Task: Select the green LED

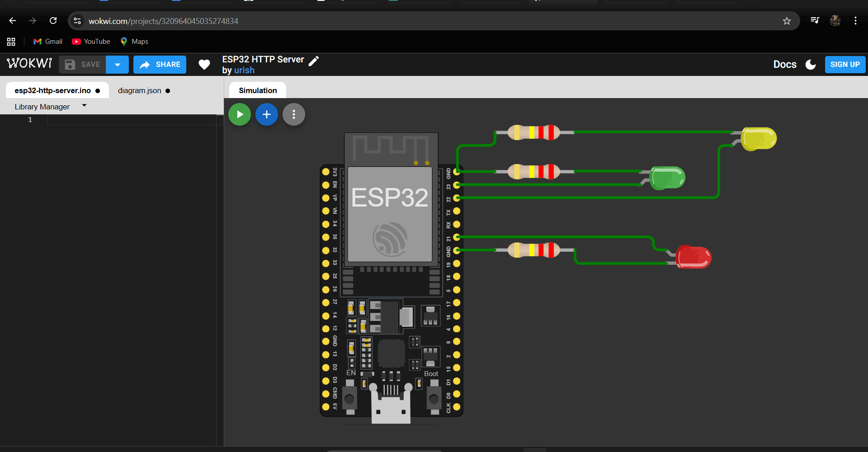Action: 667,178
